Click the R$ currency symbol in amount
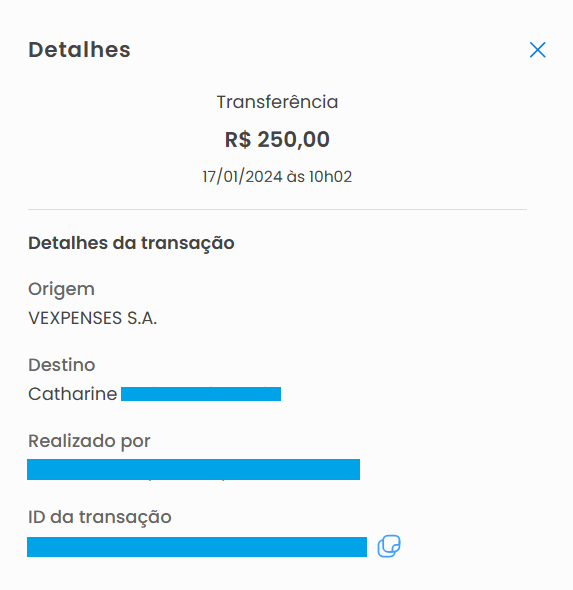 (x=238, y=140)
